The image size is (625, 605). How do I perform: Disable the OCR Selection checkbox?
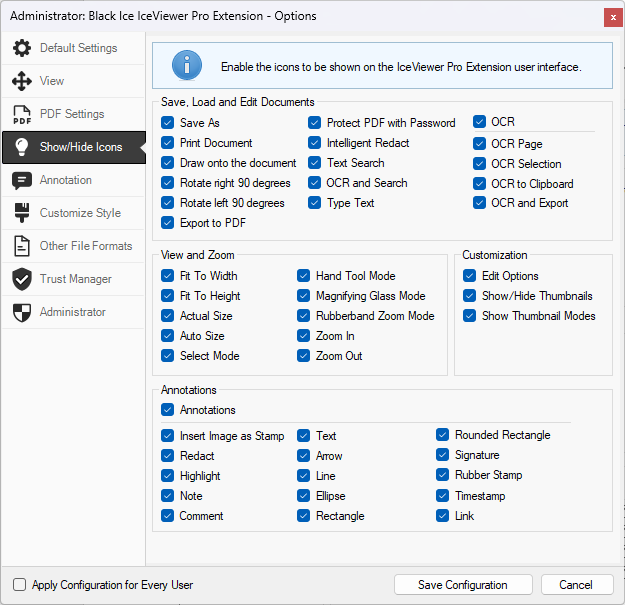pyautogui.click(x=480, y=163)
